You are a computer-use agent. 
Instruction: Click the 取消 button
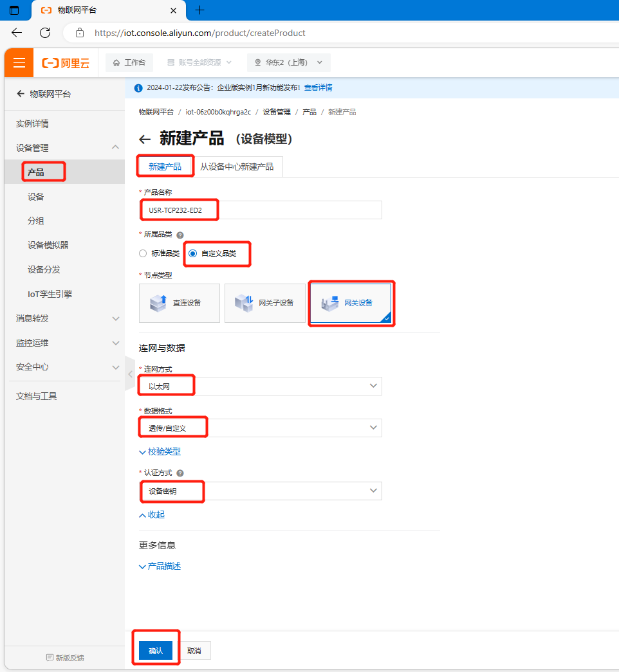click(x=194, y=651)
